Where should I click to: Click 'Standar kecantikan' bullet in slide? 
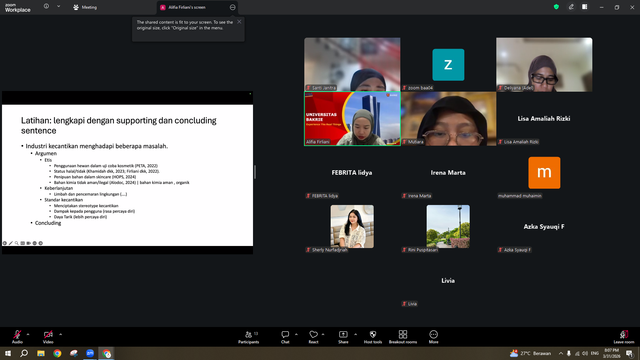(x=64, y=200)
